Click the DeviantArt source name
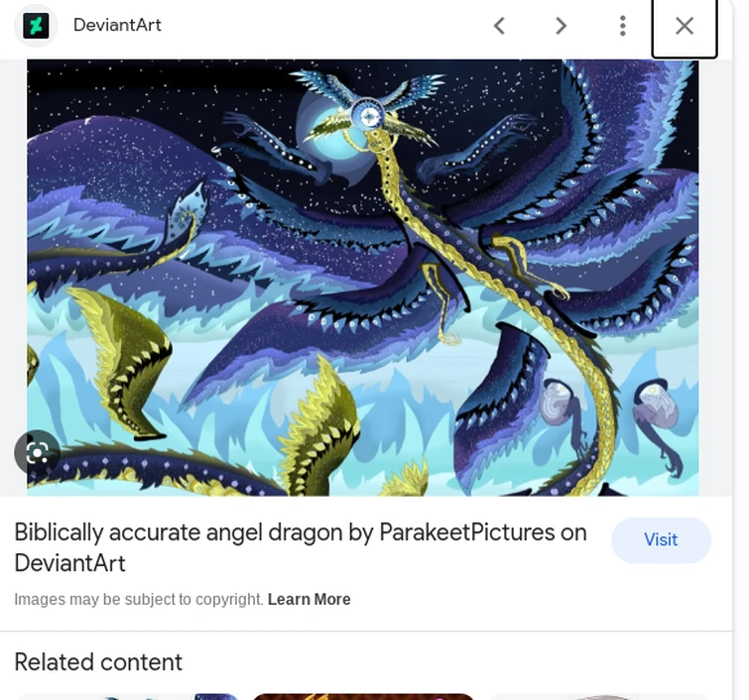The width and height of the screenshot is (749, 700). point(117,26)
